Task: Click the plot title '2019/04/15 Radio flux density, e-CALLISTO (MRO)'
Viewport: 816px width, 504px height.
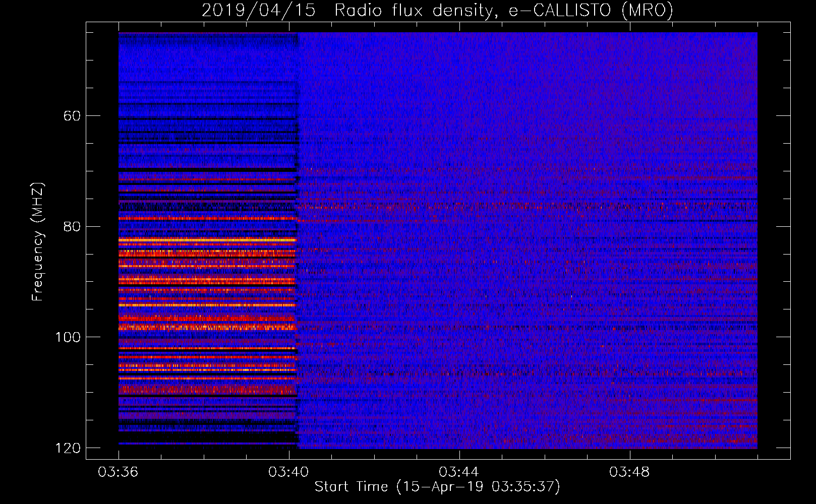Action: pos(437,10)
